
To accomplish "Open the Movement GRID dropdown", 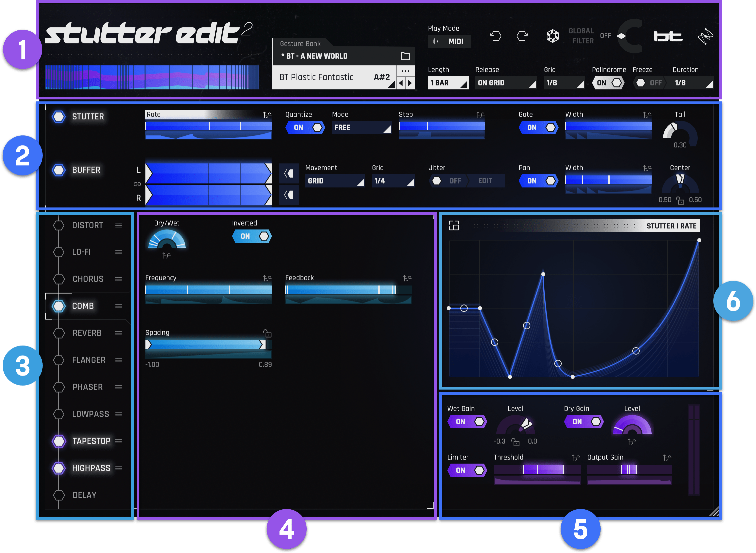I will coord(335,181).
